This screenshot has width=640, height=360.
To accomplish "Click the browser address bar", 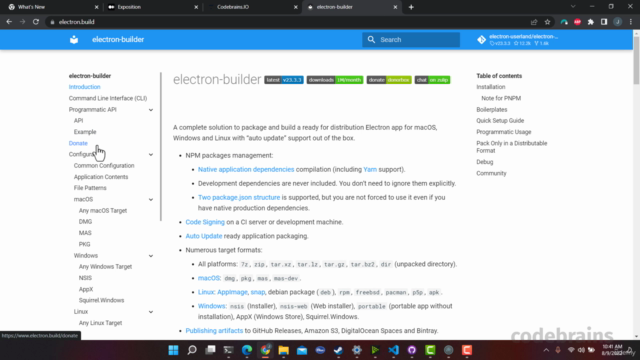I will pos(286,22).
